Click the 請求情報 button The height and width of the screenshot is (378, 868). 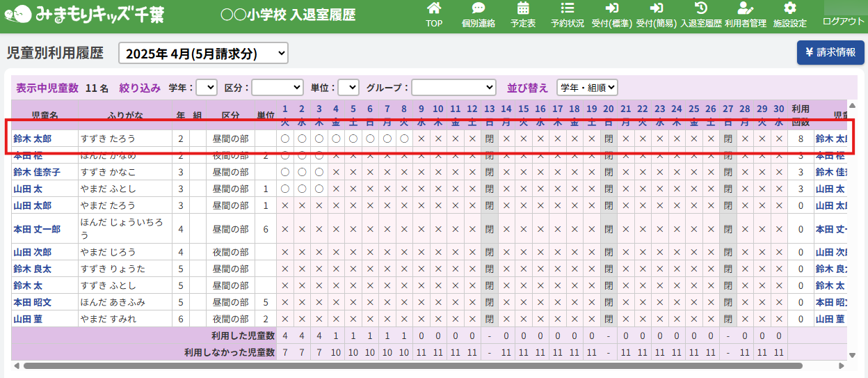click(830, 52)
